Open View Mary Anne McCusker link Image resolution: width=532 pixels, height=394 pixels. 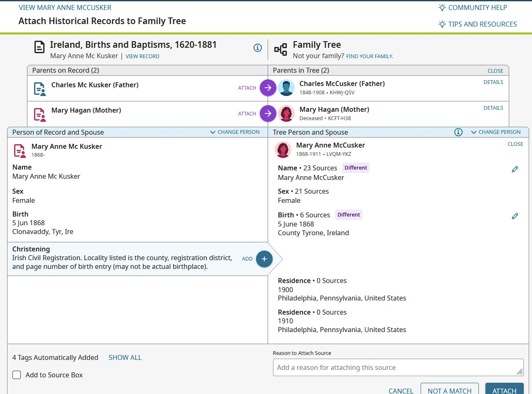tap(65, 7)
